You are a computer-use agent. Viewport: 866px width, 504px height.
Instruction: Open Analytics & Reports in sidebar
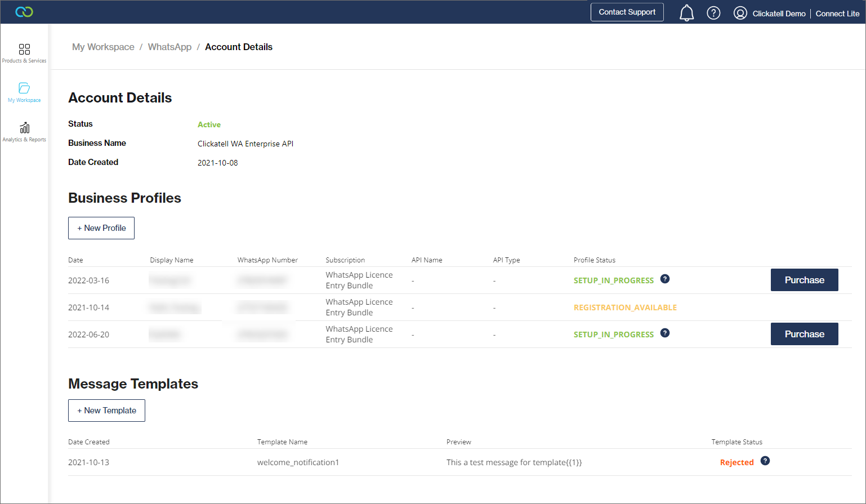[x=24, y=132]
